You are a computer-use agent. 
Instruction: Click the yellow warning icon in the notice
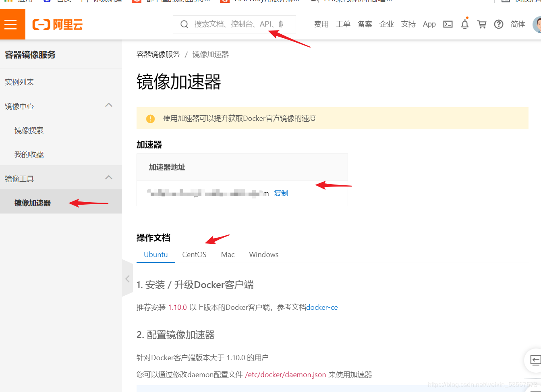[150, 118]
